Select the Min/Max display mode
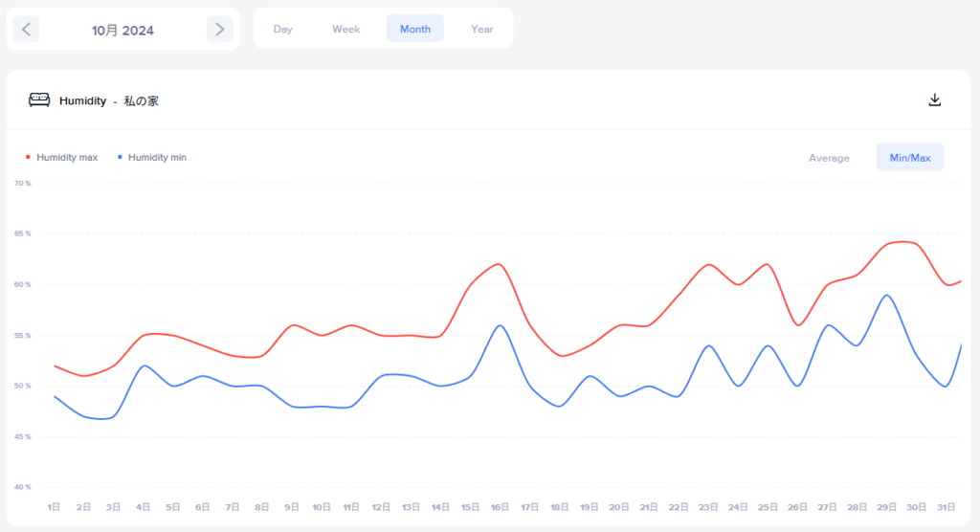The image size is (980, 532). point(910,158)
